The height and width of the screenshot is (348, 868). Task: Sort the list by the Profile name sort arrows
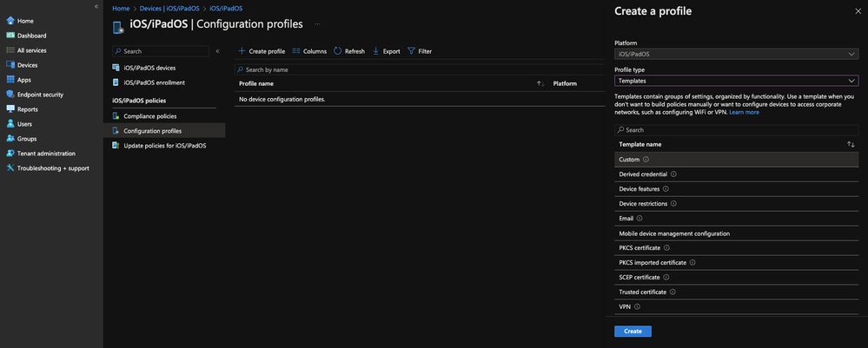[540, 83]
